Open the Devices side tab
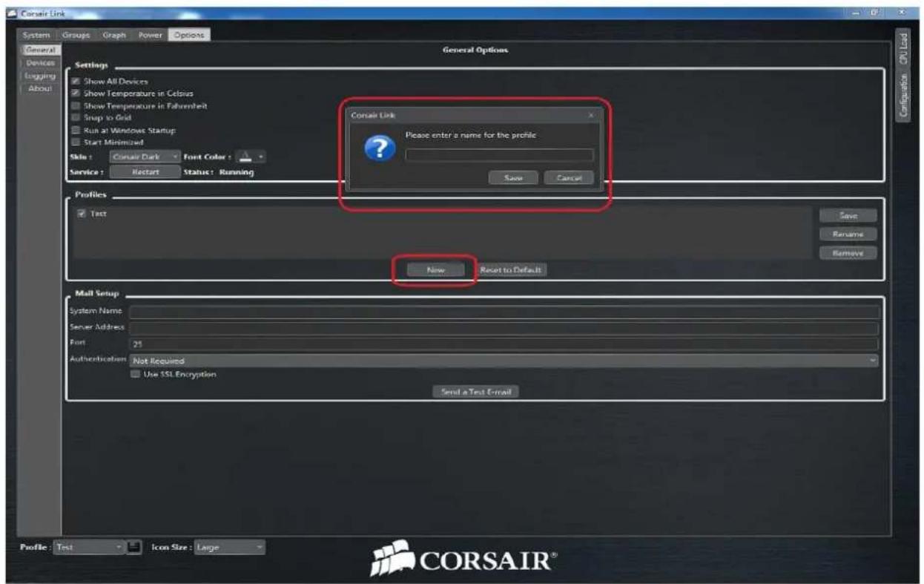924x584 pixels. (x=40, y=63)
